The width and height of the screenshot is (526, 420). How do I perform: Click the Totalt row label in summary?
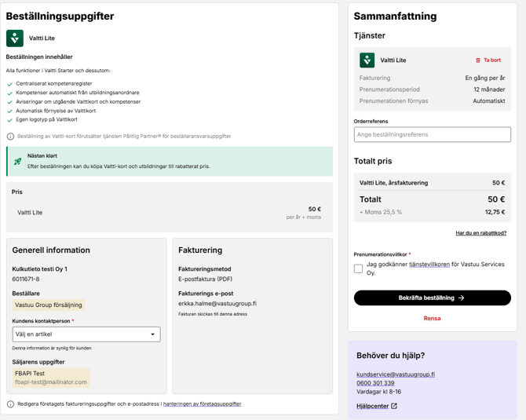(x=371, y=199)
